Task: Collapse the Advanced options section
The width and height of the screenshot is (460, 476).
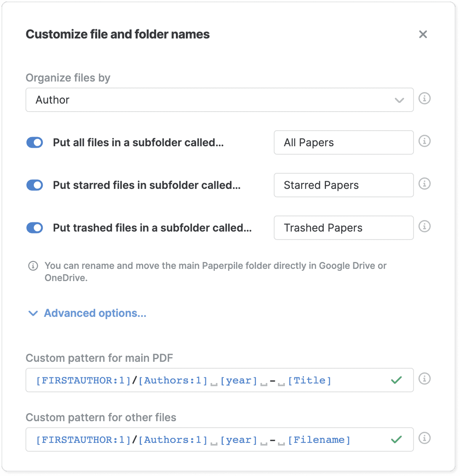Action: pyautogui.click(x=33, y=313)
